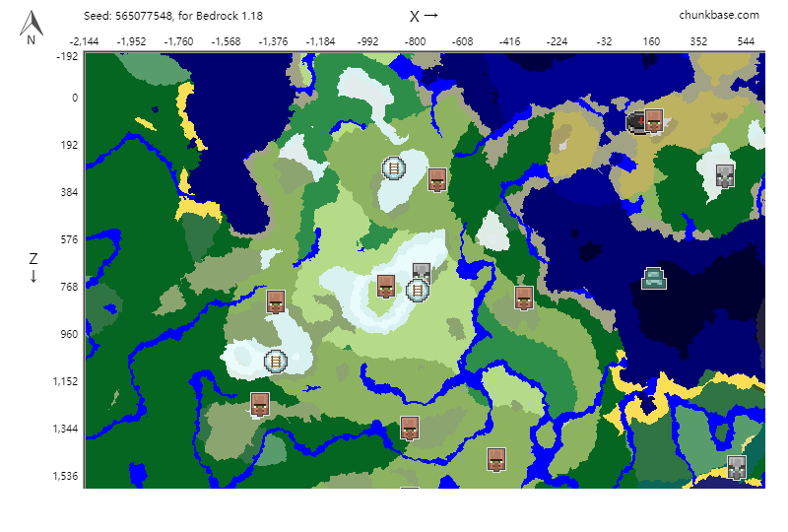Click the pillager outpost icon near X 450, Z 300
788x532 pixels.
[725, 175]
